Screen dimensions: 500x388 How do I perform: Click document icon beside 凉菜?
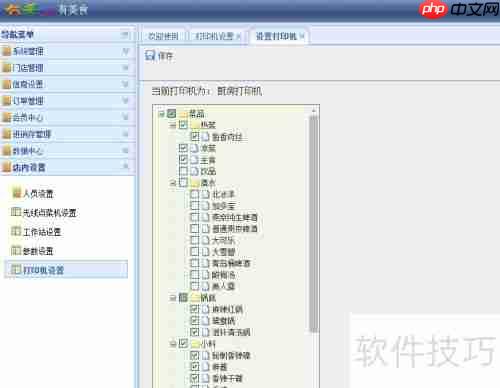[194, 148]
